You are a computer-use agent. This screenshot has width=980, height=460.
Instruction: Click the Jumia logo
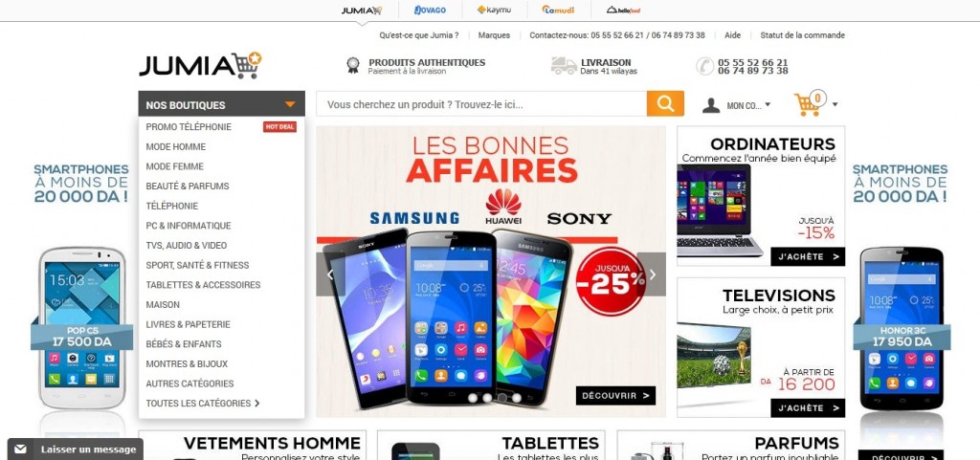click(x=200, y=65)
